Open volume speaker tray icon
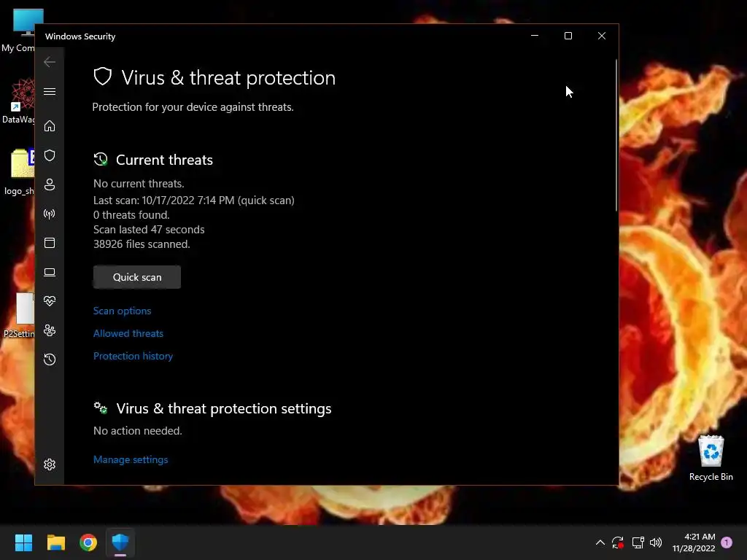Image resolution: width=747 pixels, height=560 pixels. click(x=656, y=542)
